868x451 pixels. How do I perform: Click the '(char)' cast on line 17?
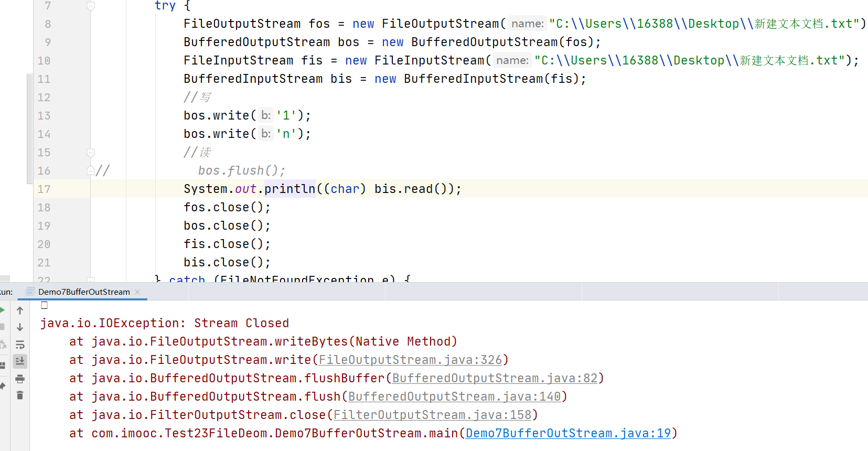[x=345, y=189]
